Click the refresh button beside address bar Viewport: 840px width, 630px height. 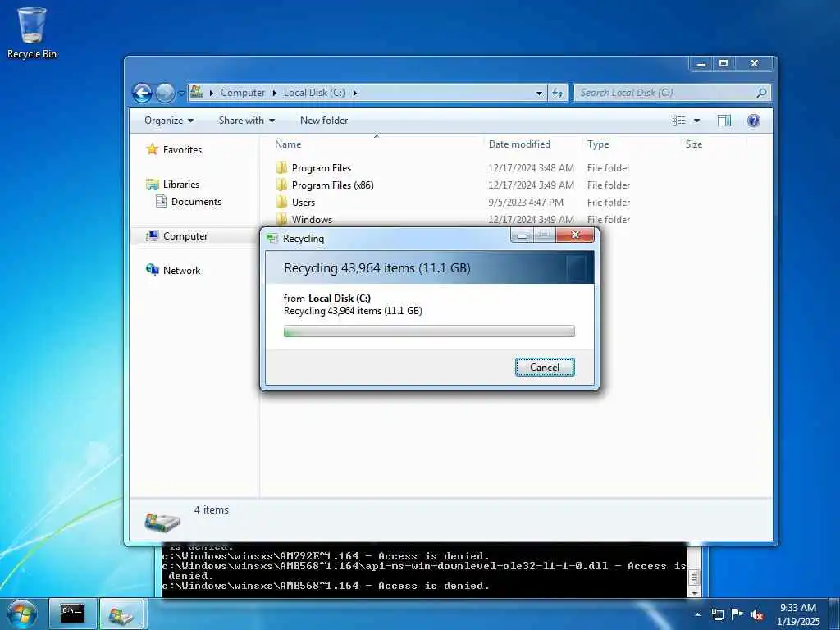558,94
